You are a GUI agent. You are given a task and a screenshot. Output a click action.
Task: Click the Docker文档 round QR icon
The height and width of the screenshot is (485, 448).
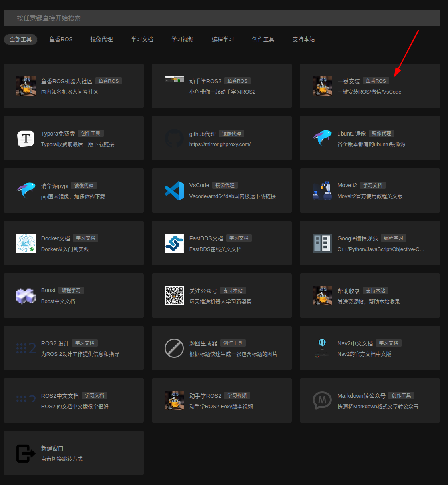coord(26,243)
